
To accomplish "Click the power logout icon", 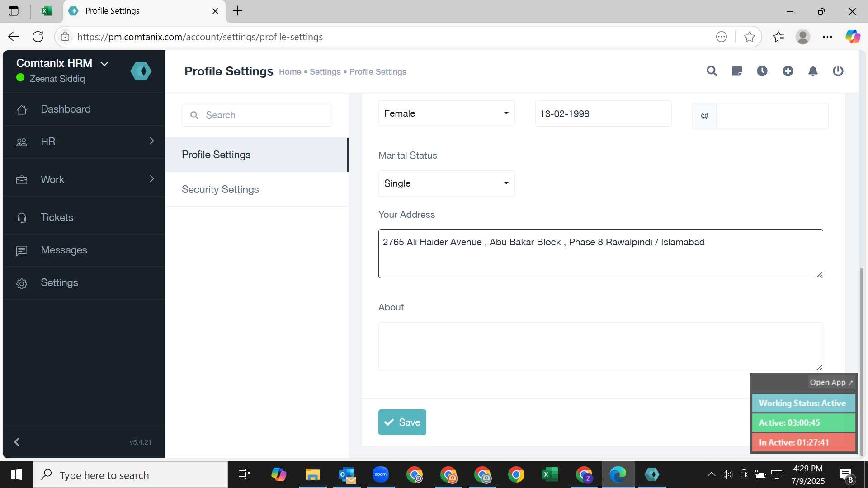I will point(838,71).
